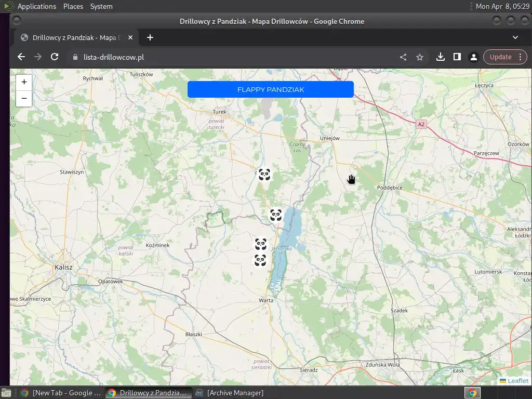This screenshot has height=399, width=532.
Task: Click the Koźminek label on map
Action: click(x=157, y=245)
